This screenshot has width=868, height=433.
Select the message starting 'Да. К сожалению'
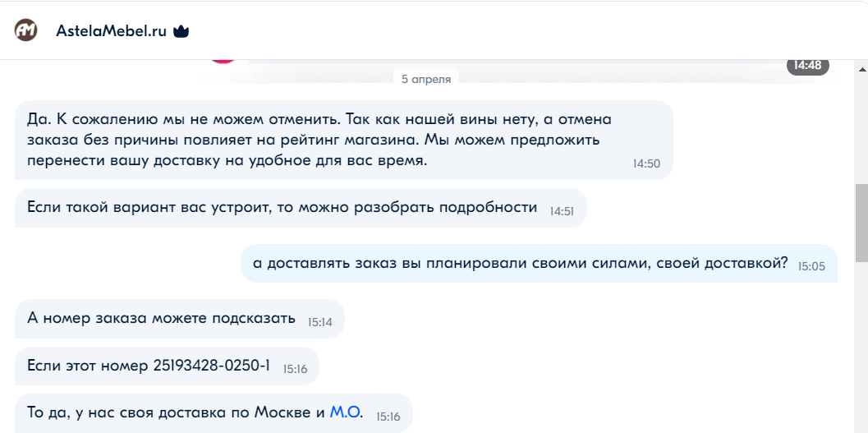click(320, 140)
